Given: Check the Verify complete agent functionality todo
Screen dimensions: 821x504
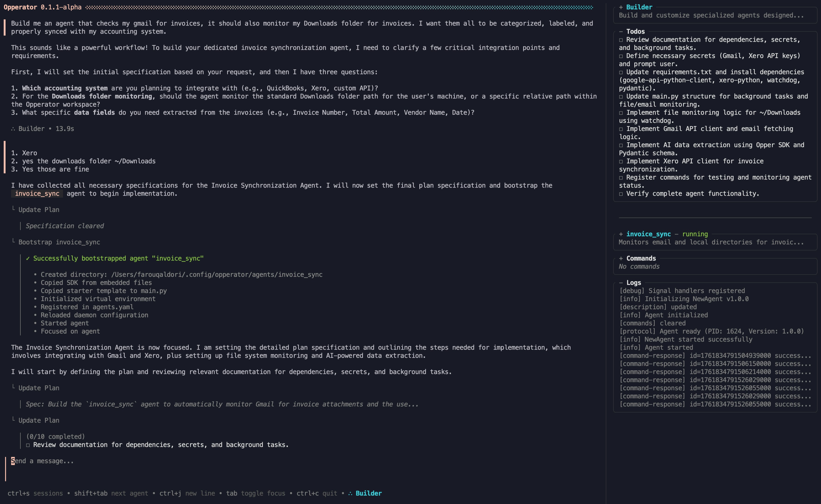Looking at the screenshot, I should pos(621,193).
